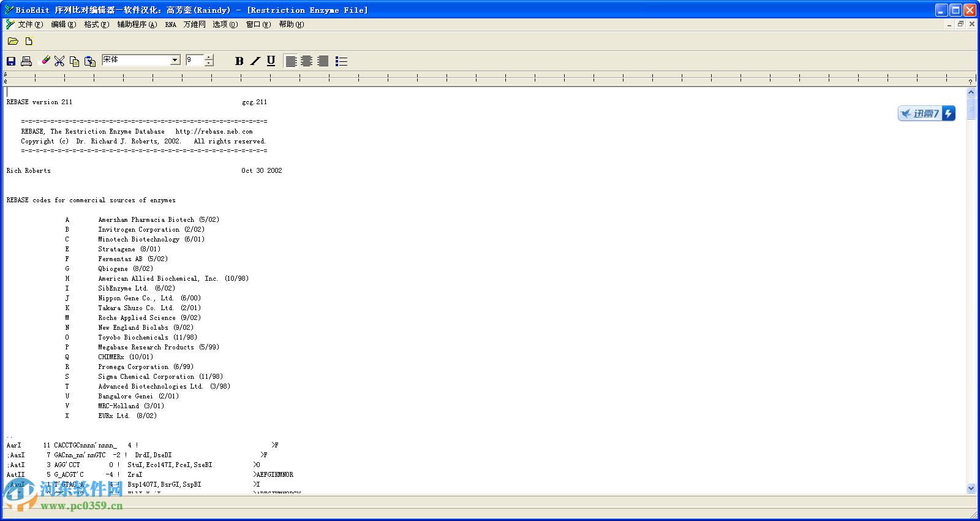
Task: Open the 格式(F) menu
Action: (96, 25)
